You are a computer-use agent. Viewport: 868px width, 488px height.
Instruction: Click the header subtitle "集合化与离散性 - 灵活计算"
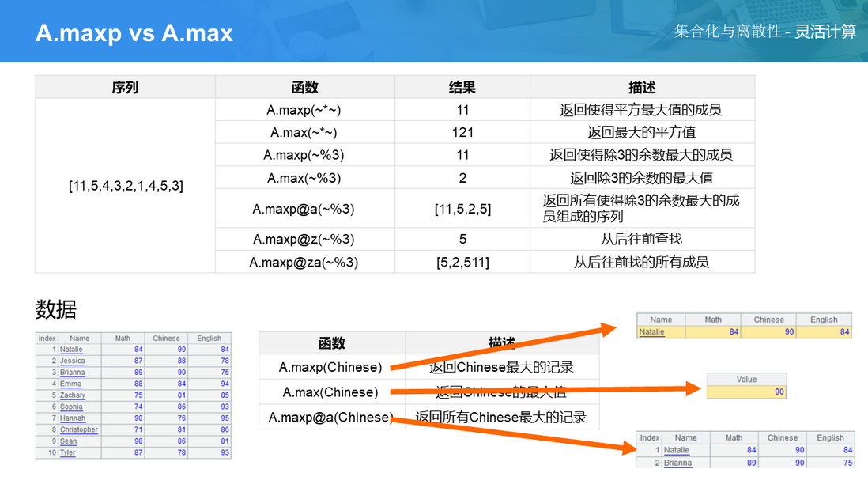pyautogui.click(x=765, y=32)
